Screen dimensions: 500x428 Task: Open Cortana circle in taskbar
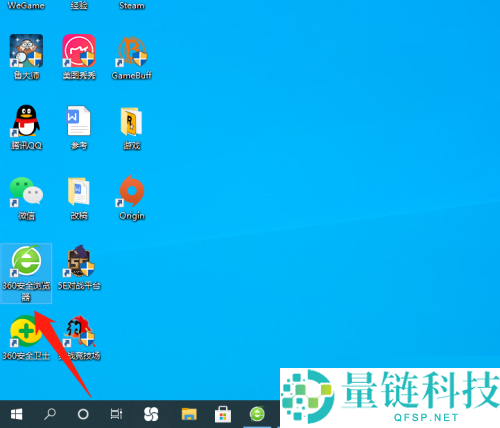83,414
